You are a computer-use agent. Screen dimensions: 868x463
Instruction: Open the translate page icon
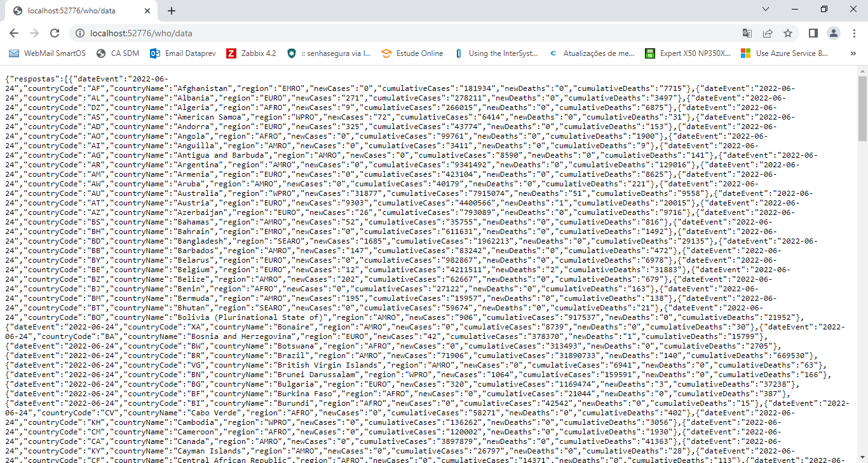[747, 33]
